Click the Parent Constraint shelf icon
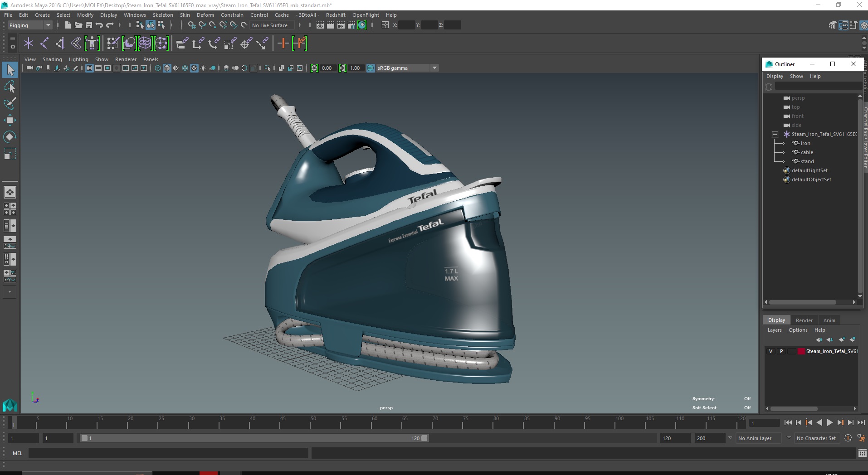This screenshot has width=868, height=475. 182,44
